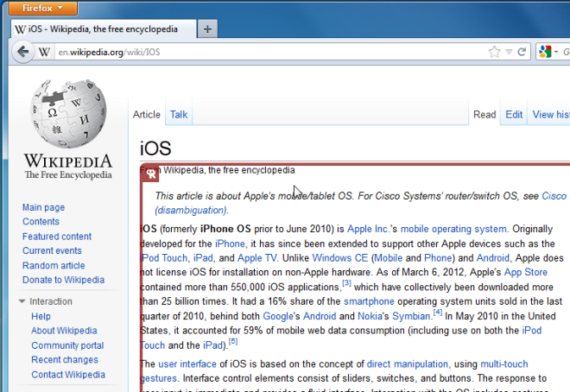
Task: Open a Random article
Action: 54,265
